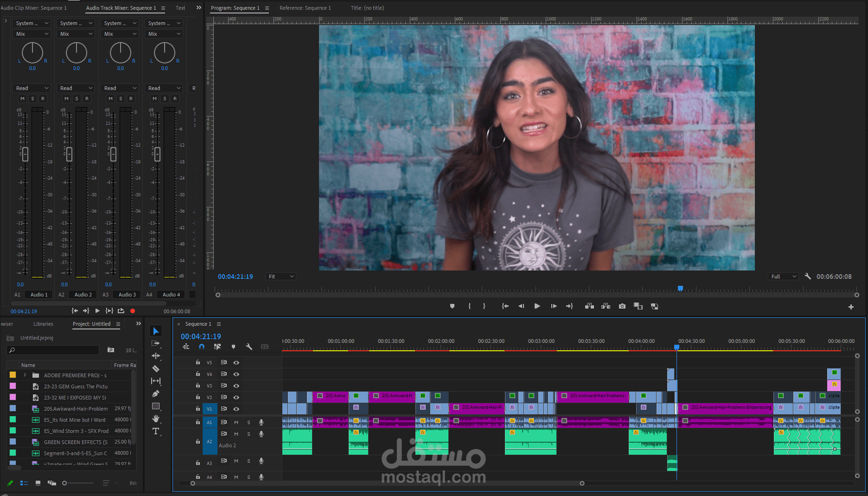868x496 pixels.
Task: Select the Slip tool
Action: pos(156,381)
